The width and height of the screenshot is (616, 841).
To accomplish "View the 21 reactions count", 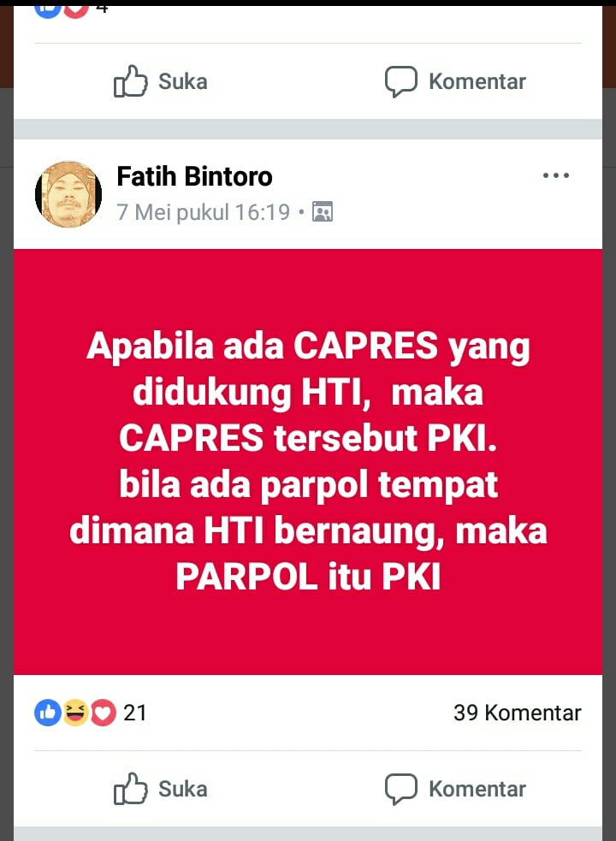I will tap(134, 713).
